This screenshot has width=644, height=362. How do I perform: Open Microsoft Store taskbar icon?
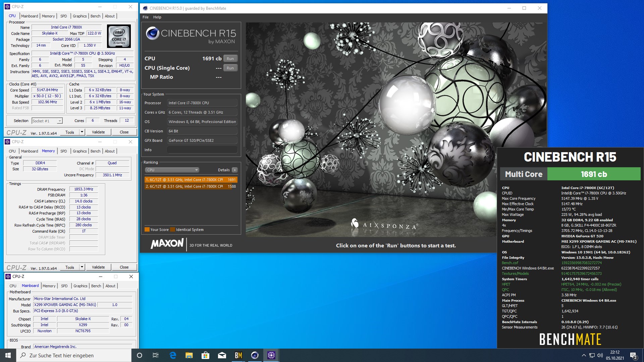tap(205, 355)
